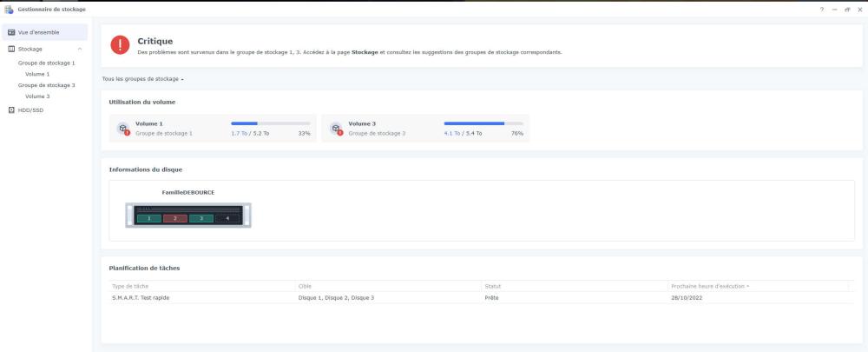
Task: Select red failed drive bay 2
Action: [175, 219]
